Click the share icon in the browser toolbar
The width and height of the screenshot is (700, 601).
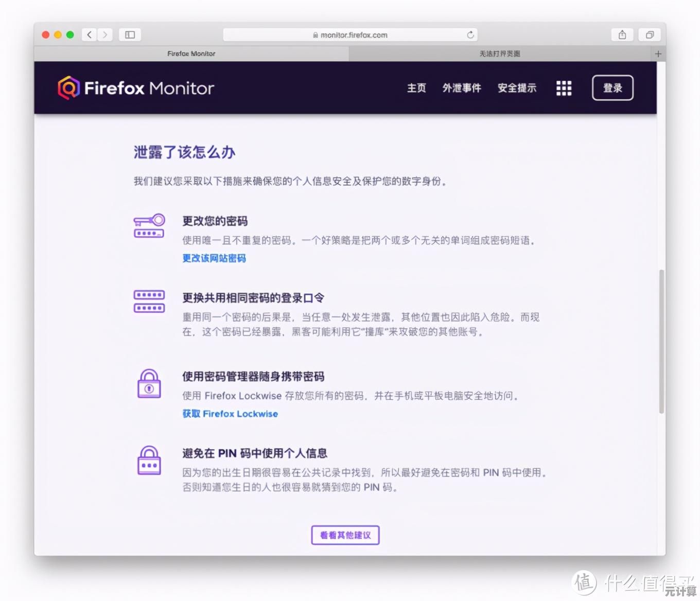[x=622, y=34]
